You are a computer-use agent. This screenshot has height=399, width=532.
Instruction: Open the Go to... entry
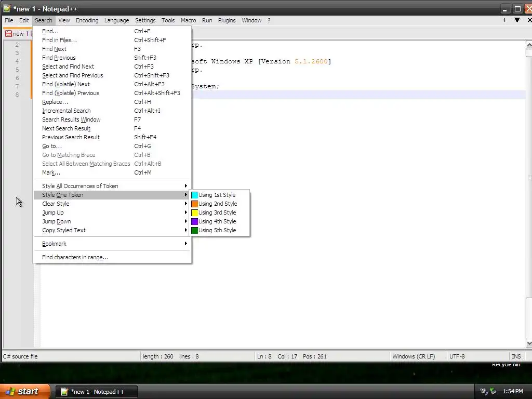[112, 146]
